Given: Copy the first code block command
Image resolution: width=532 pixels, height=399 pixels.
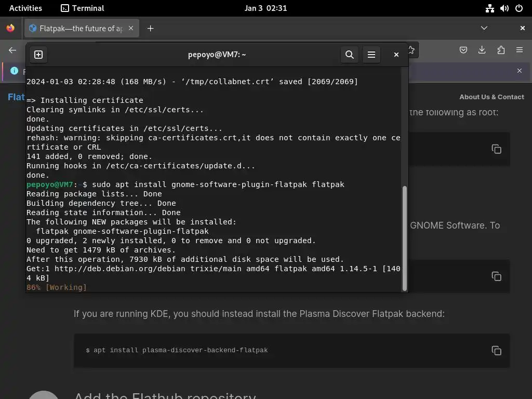Looking at the screenshot, I should pyautogui.click(x=496, y=149).
